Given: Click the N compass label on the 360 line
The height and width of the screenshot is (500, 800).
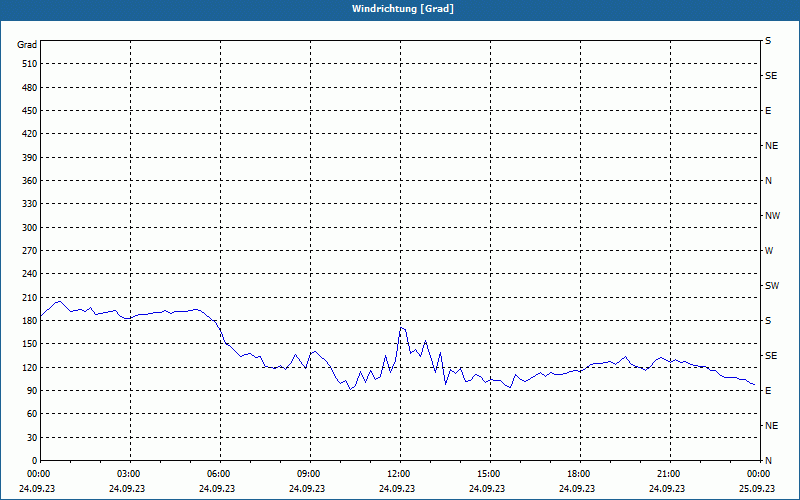Looking at the screenshot, I should (x=768, y=181).
